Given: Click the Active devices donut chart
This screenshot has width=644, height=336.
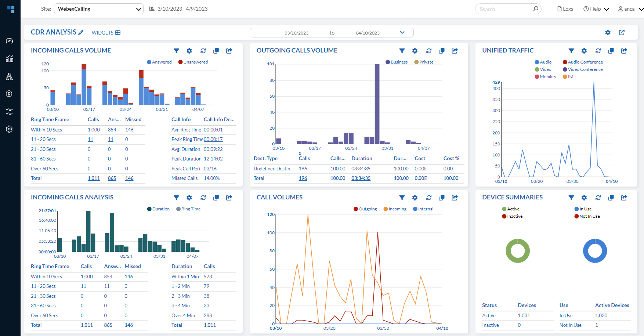Looking at the screenshot, I should tap(518, 251).
